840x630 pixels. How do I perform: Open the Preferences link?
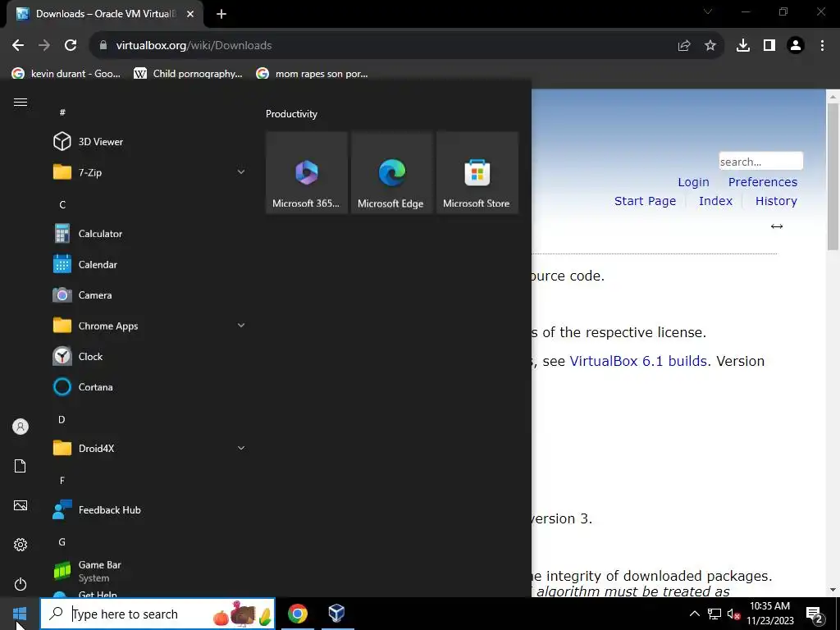tap(762, 182)
